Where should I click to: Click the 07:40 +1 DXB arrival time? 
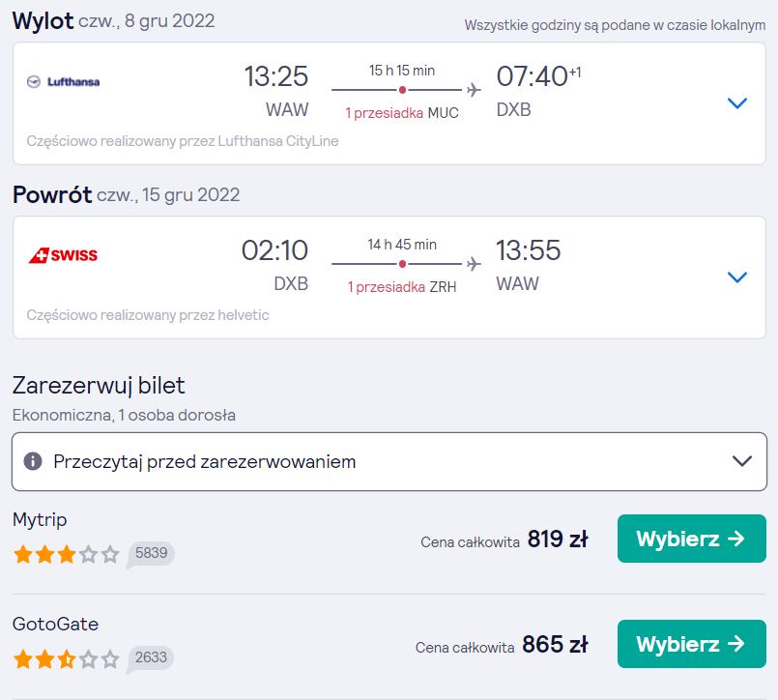pyautogui.click(x=538, y=91)
